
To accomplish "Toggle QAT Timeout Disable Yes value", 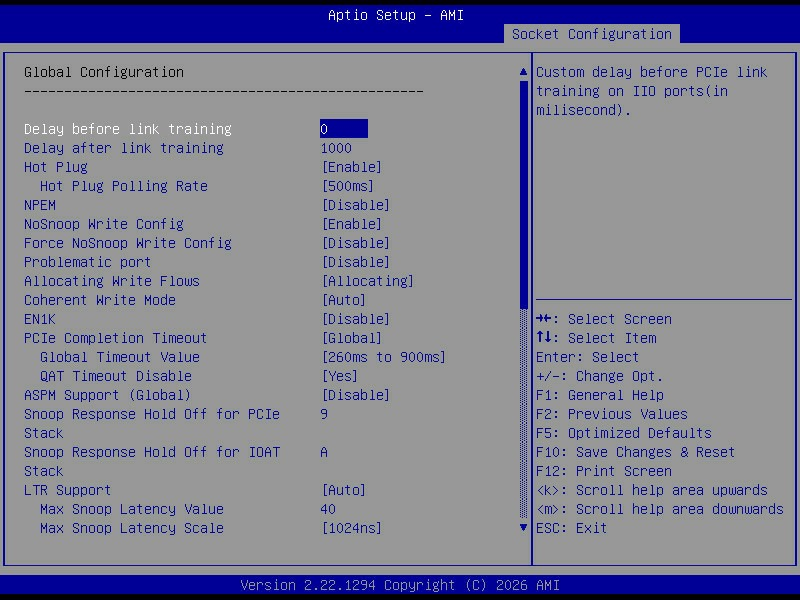I will 339,376.
